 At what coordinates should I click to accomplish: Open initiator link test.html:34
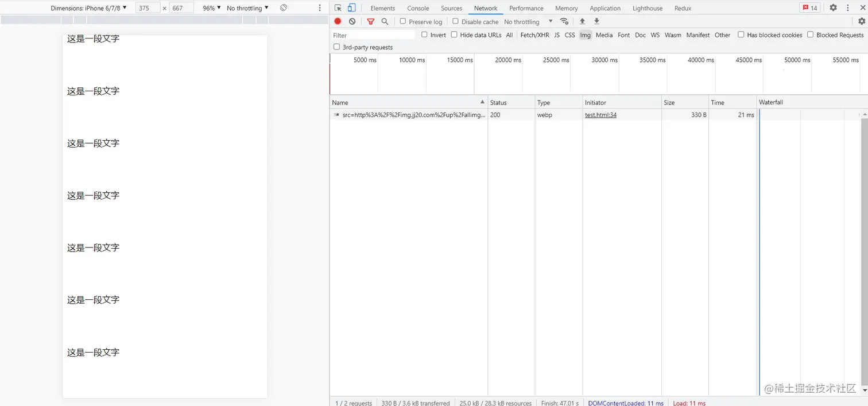[x=600, y=115]
